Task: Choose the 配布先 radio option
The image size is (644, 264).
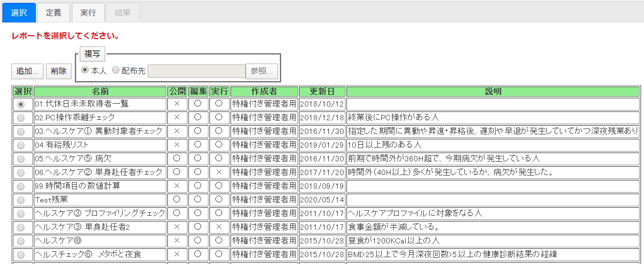Action: pyautogui.click(x=115, y=70)
